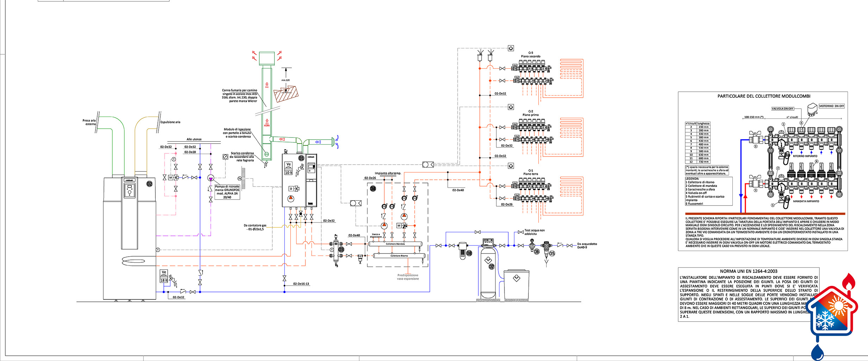
Task: Click legend entry '3 Saracinesche a sfera'
Action: click(700, 189)
